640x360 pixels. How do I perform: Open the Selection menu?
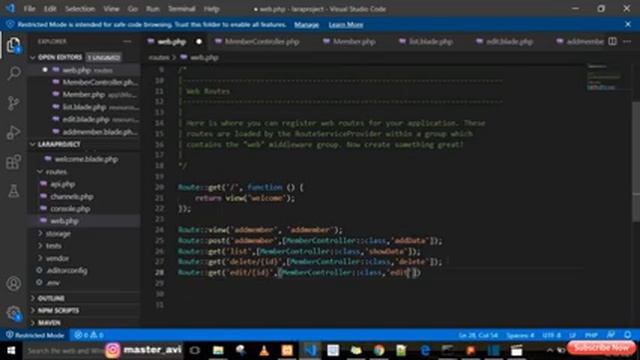[80, 9]
